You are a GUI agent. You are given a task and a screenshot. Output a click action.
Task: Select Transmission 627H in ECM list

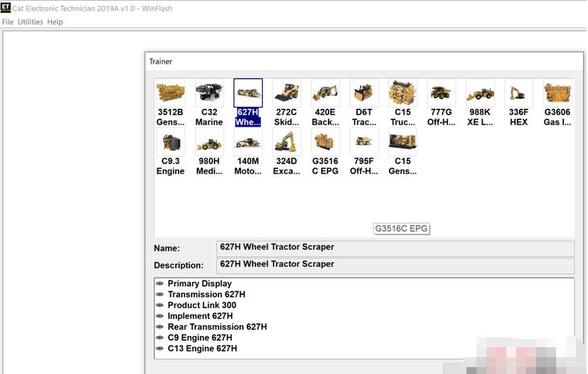click(206, 294)
